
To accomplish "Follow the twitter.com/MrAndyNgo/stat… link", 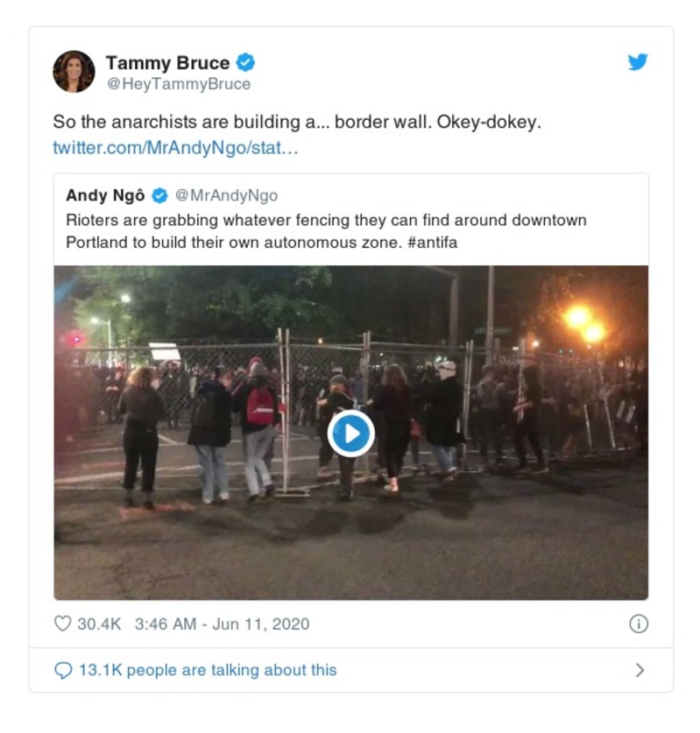I will pyautogui.click(x=176, y=147).
